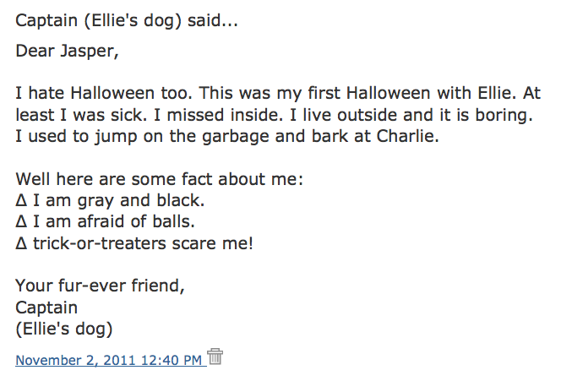Click the 'Your fur-ever friend,' closing line
This screenshot has width=572, height=392.
[x=101, y=286]
